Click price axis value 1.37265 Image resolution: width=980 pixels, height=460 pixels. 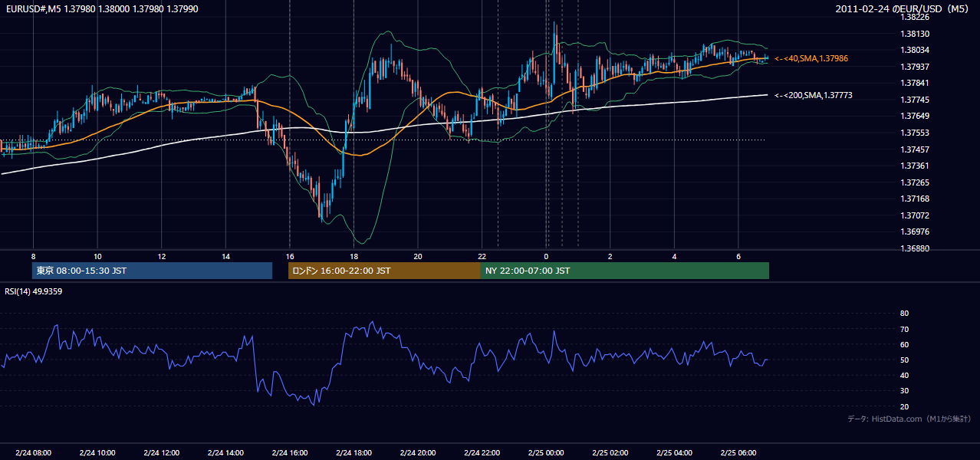tap(914, 182)
